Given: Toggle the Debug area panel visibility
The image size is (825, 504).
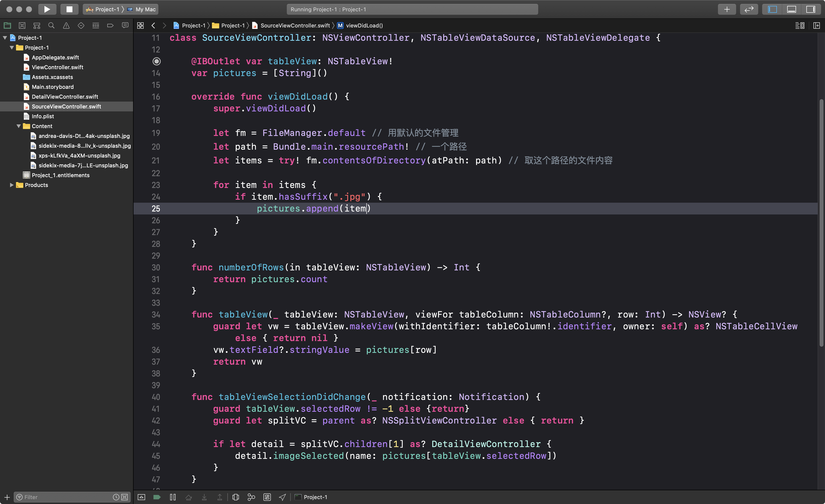Looking at the screenshot, I should click(792, 9).
